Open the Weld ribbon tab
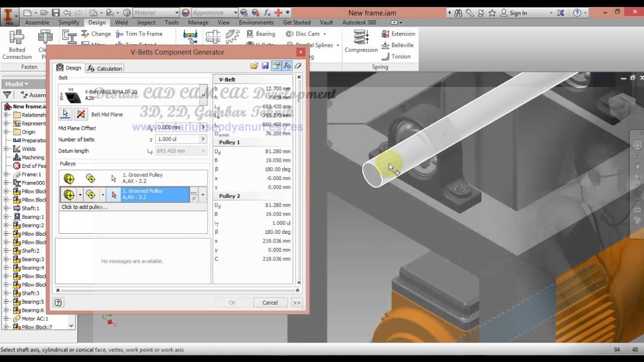The height and width of the screenshot is (362, 644). pyautogui.click(x=121, y=23)
